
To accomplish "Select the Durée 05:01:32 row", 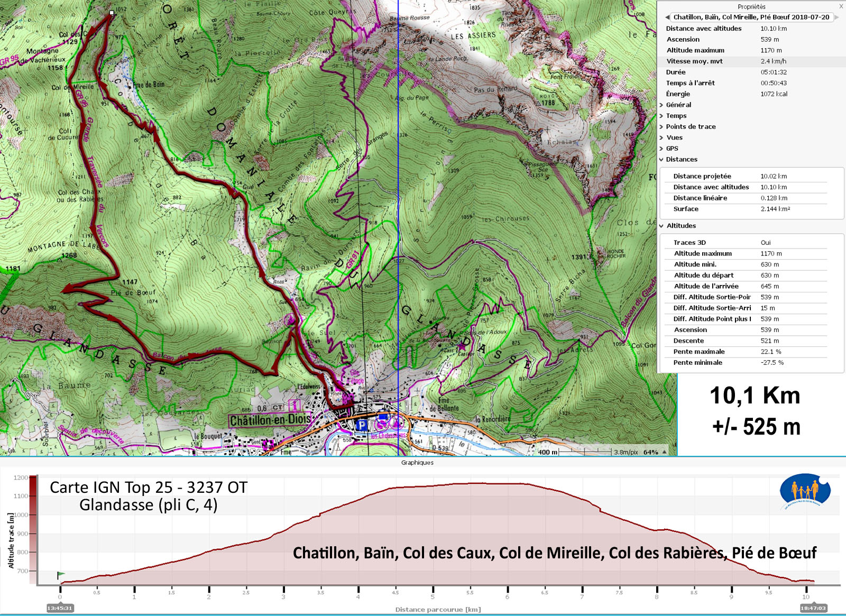I will pyautogui.click(x=751, y=72).
